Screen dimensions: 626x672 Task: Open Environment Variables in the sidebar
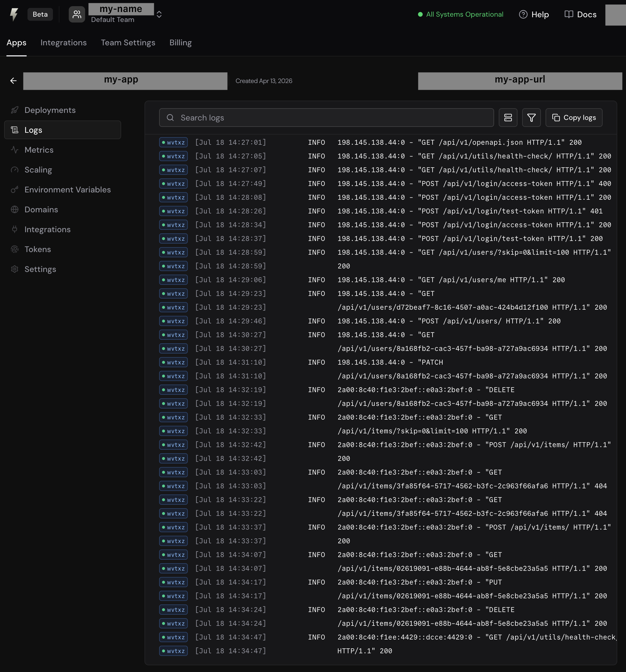coord(62,189)
